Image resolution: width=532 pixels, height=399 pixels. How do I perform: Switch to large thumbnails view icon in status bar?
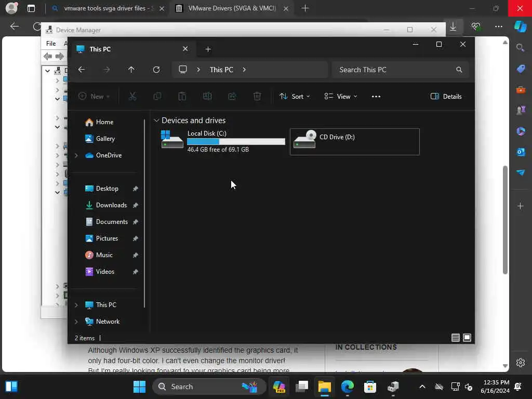467,338
